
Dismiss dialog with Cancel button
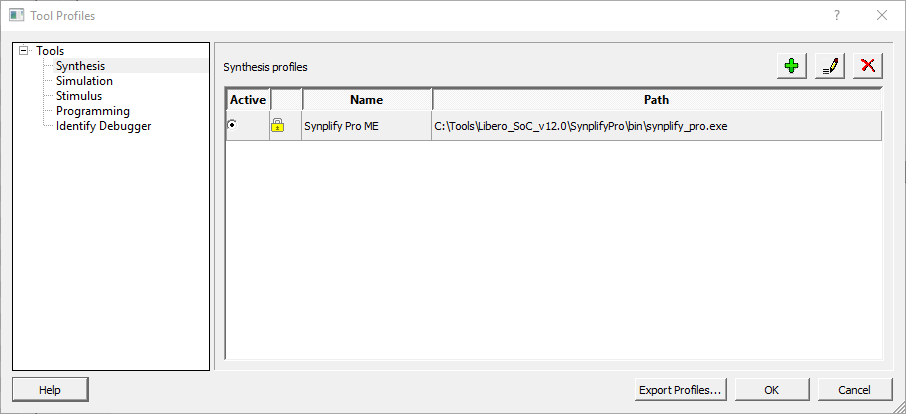point(855,390)
